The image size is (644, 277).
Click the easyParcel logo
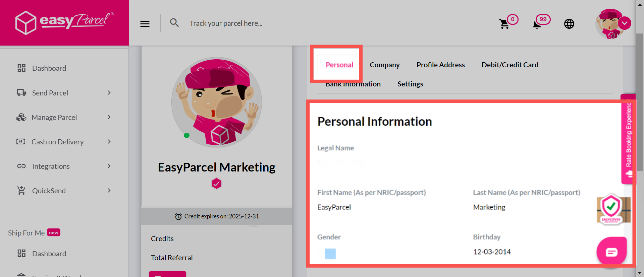tap(64, 22)
